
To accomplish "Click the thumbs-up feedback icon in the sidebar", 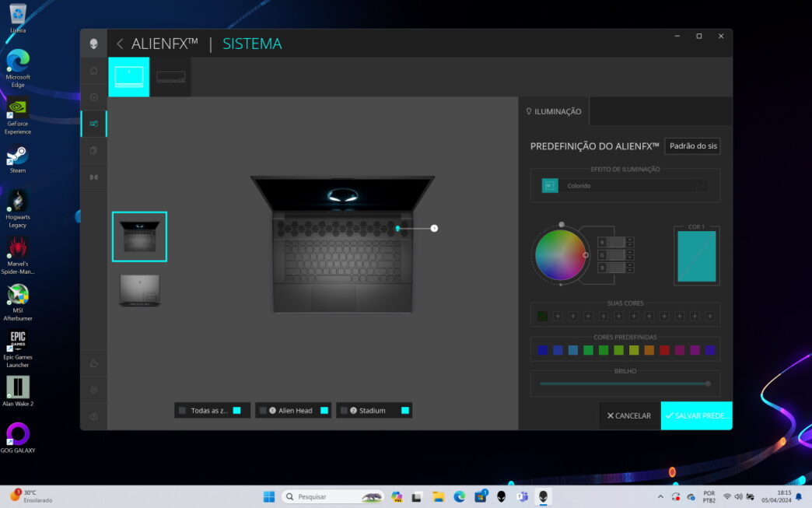I will tap(94, 363).
